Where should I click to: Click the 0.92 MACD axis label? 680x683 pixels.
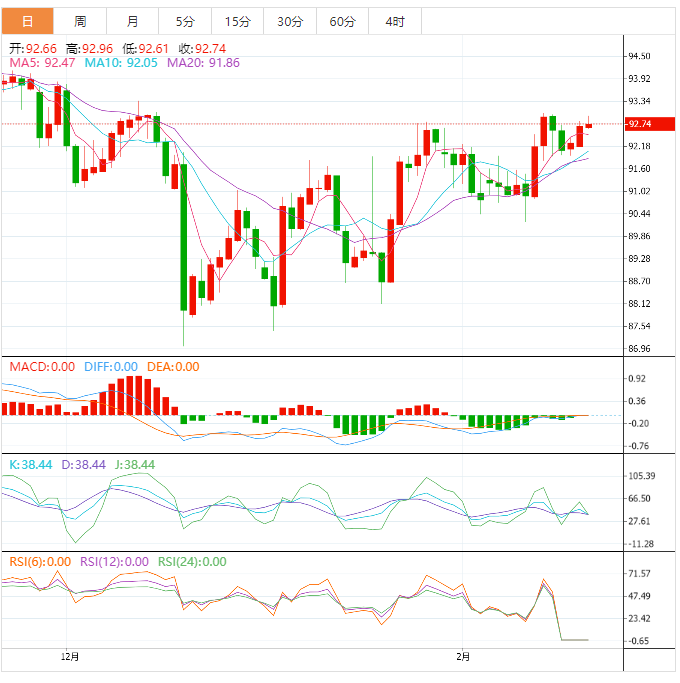tap(637, 379)
